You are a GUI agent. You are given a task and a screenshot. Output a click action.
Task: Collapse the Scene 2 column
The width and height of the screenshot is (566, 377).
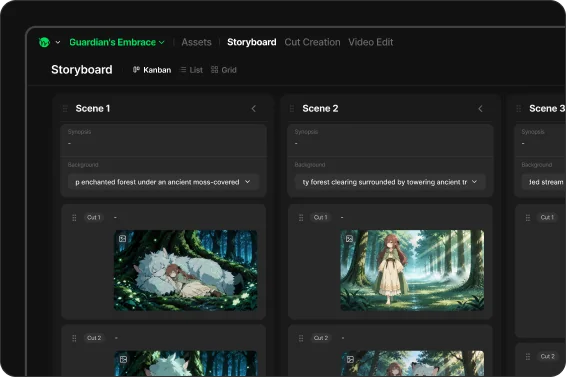(480, 109)
